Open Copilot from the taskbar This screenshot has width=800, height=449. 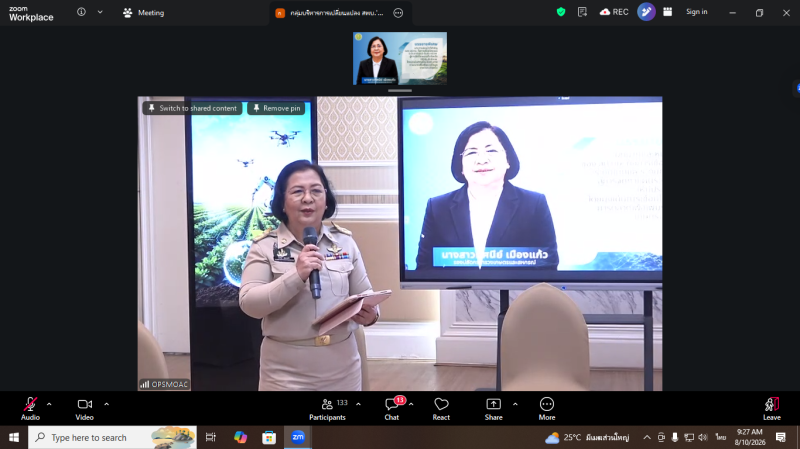240,437
